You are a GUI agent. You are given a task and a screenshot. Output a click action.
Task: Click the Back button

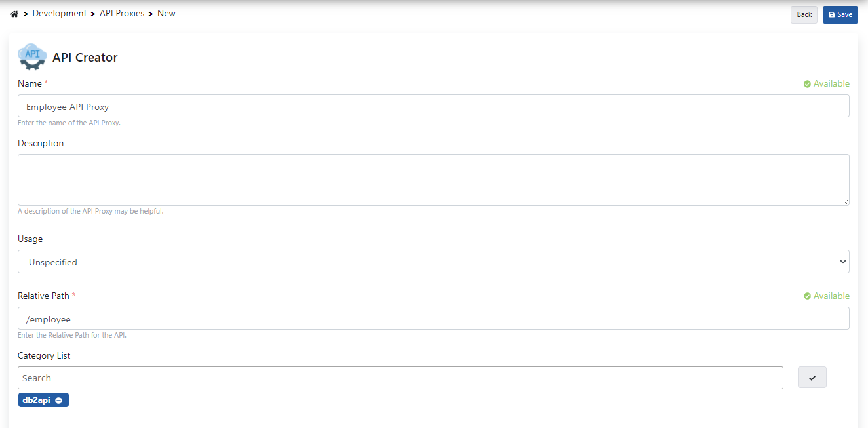(804, 14)
